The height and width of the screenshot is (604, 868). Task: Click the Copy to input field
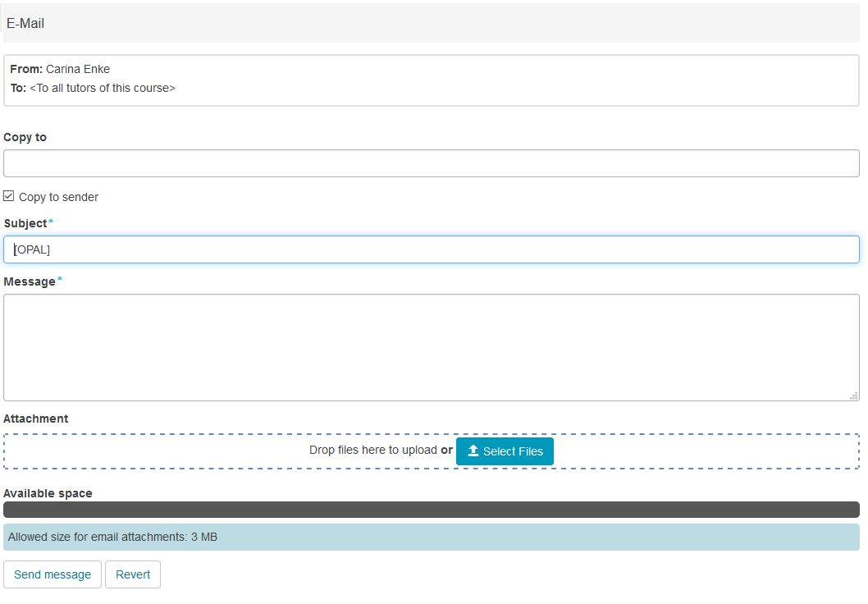click(x=432, y=163)
